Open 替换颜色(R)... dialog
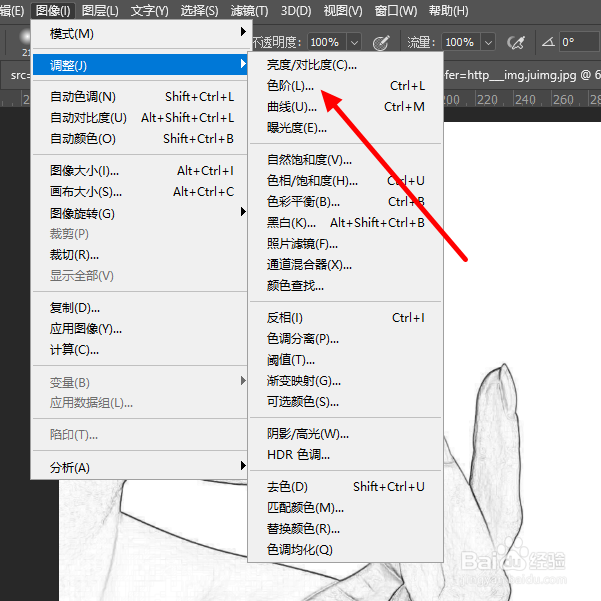The image size is (601, 601). (345, 529)
